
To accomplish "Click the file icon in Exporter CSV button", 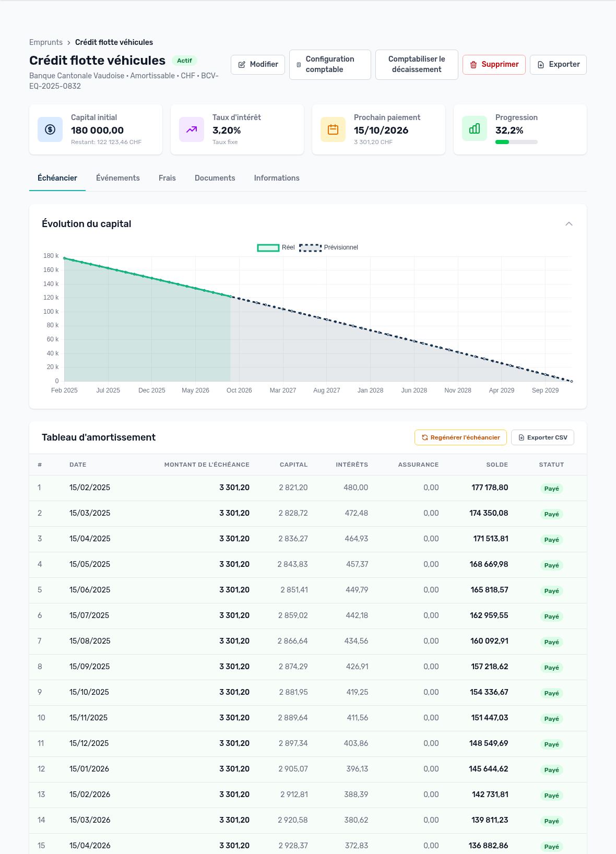I will click(522, 437).
